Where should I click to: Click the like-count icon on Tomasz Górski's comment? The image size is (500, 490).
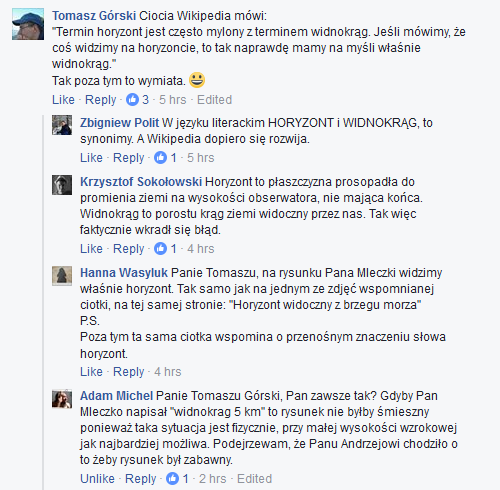point(132,100)
